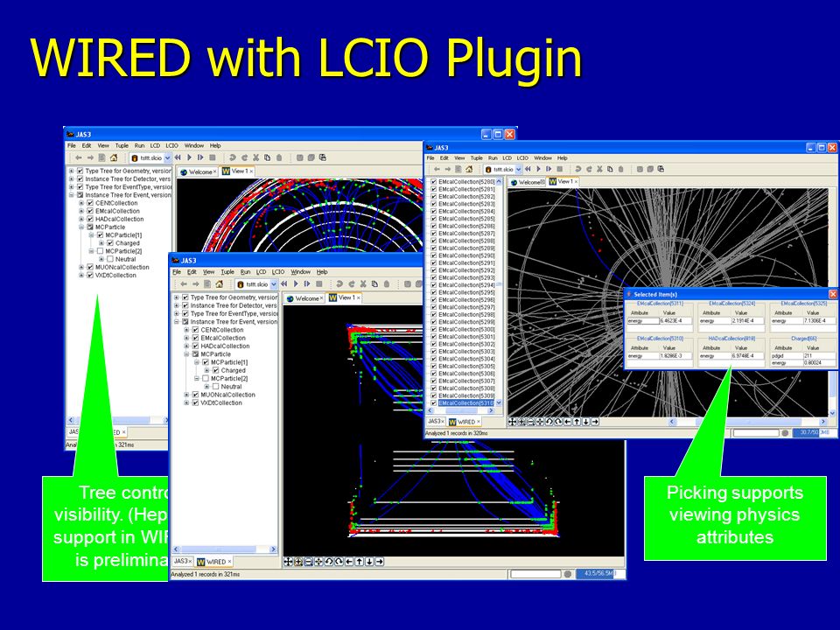Click redo icon in left JAS3 toolbar
840x630 pixels.
pyautogui.click(x=244, y=157)
